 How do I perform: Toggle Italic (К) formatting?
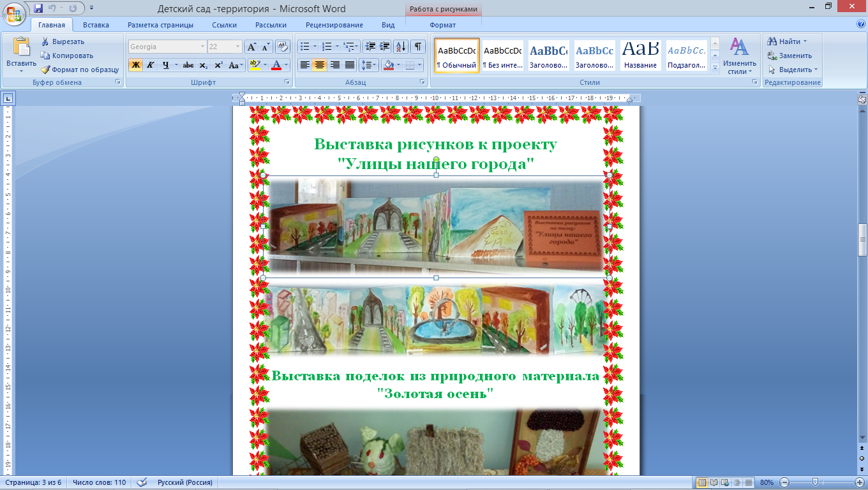[151, 65]
